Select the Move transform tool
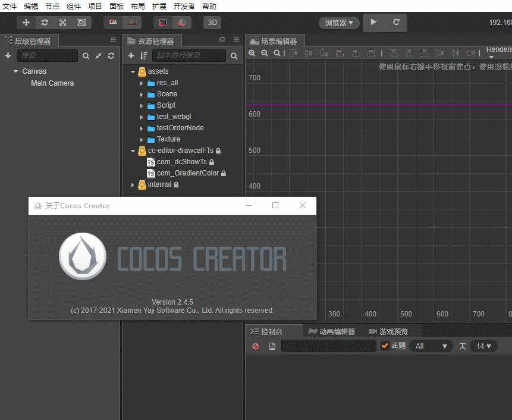This screenshot has width=512, height=420. (x=26, y=23)
